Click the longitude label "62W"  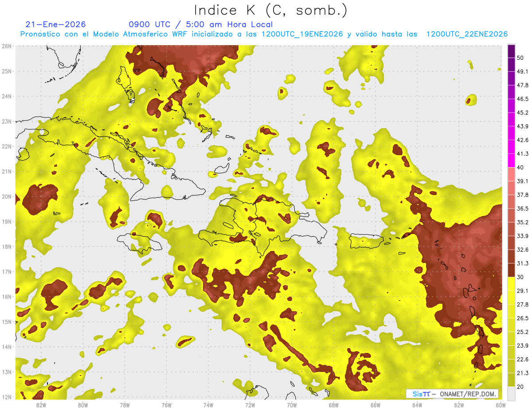459,405
